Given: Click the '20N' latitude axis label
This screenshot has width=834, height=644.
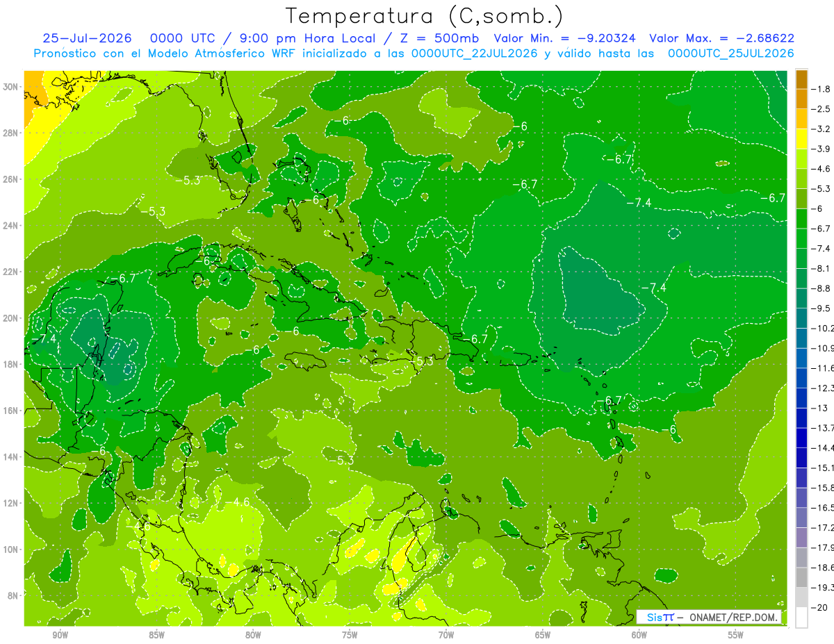Looking at the screenshot, I should (11, 318).
